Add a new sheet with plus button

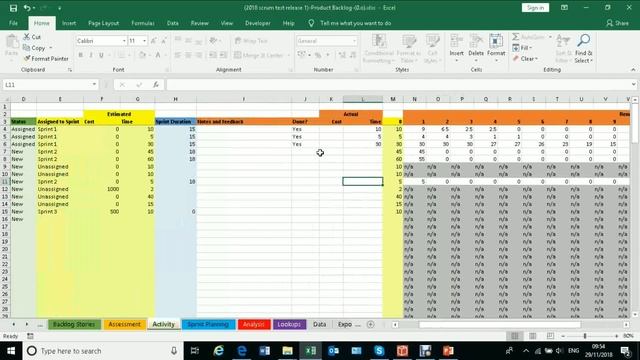[x=371, y=324]
